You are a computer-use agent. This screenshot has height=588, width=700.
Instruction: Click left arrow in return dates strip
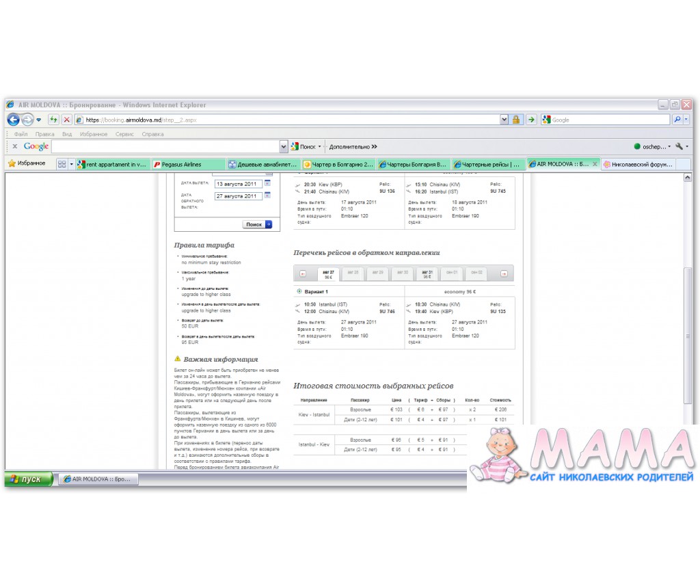point(303,273)
